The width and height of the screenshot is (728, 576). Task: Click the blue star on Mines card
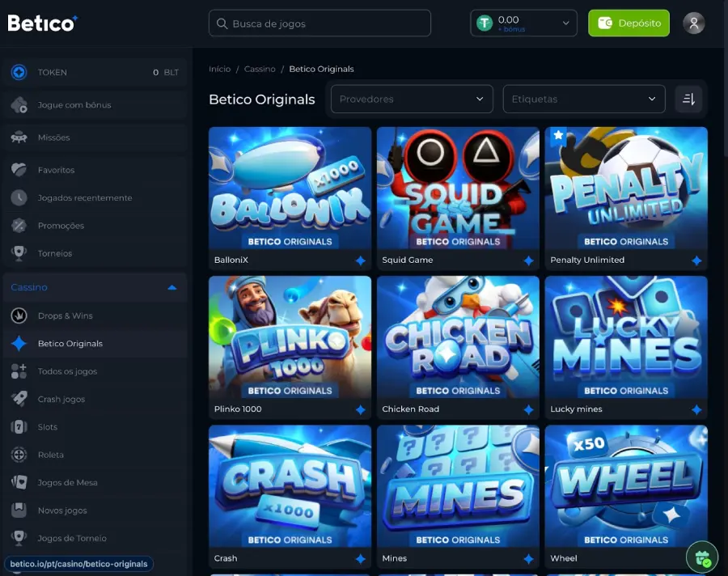[528, 559]
